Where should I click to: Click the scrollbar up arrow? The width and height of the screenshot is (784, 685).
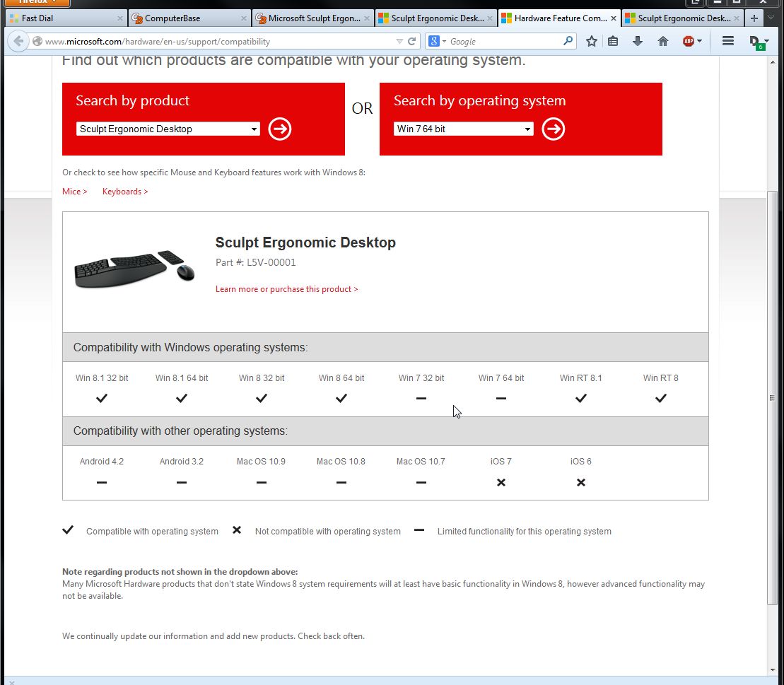772,62
